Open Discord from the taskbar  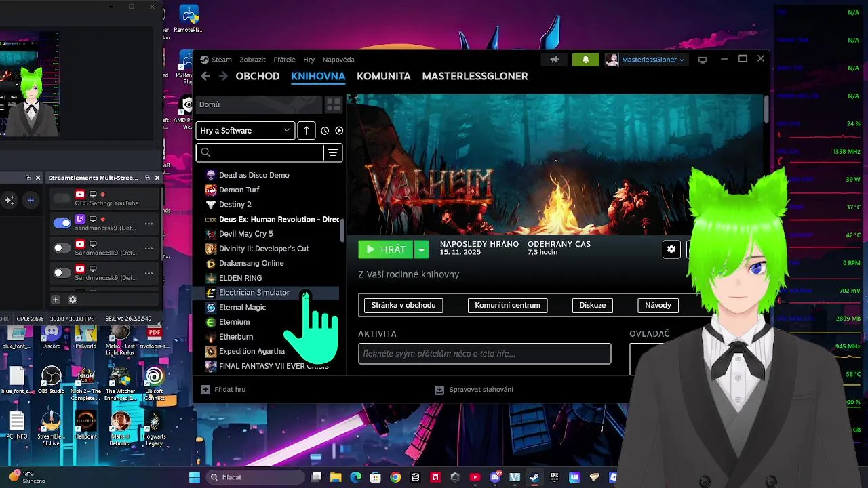495,477
